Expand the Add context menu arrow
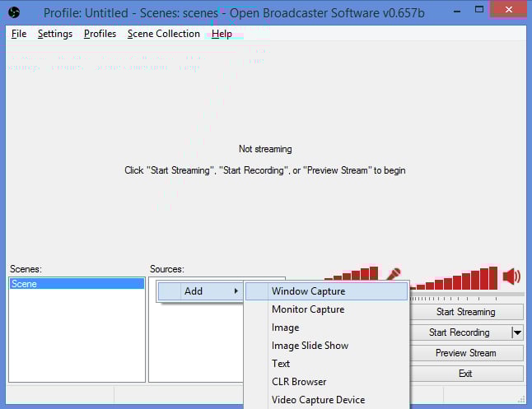 pyautogui.click(x=236, y=291)
